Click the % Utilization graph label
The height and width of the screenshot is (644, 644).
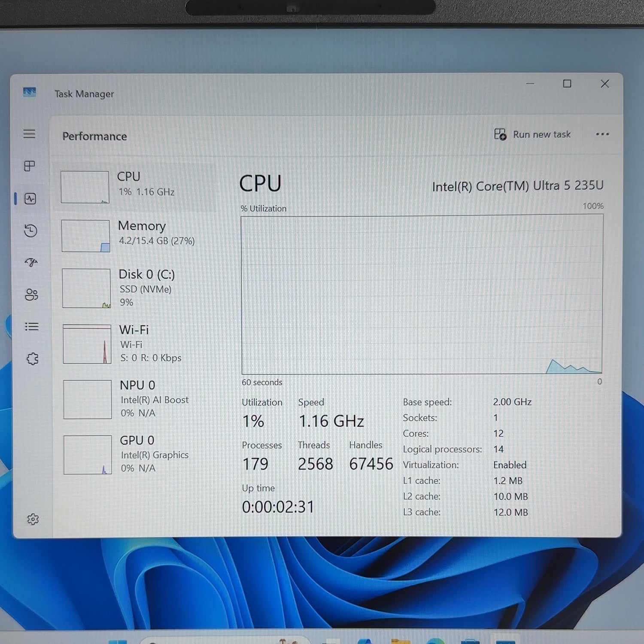click(263, 209)
